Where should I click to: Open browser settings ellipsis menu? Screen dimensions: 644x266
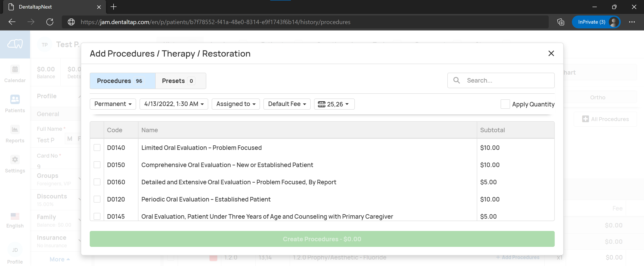632,22
